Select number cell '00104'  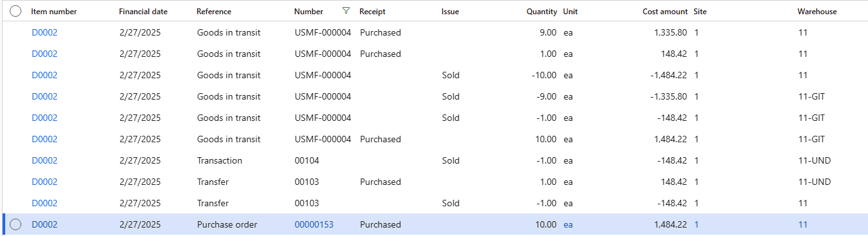pos(307,160)
